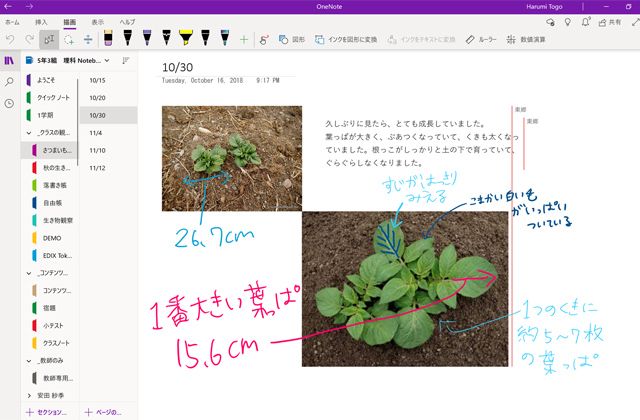Toggle the ルーラー ruler
Image resolution: width=640 pixels, height=420 pixels.
click(481, 40)
